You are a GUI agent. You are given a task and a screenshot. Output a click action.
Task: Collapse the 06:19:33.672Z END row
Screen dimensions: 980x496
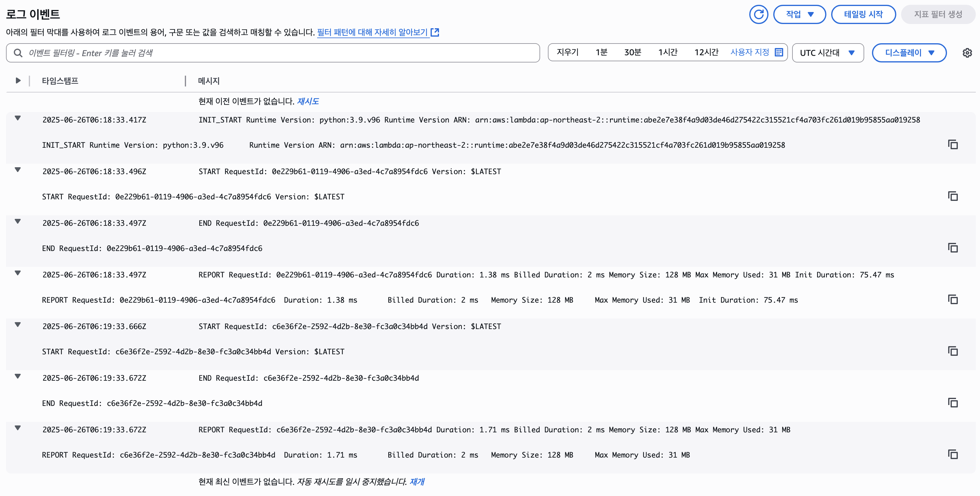click(x=17, y=376)
